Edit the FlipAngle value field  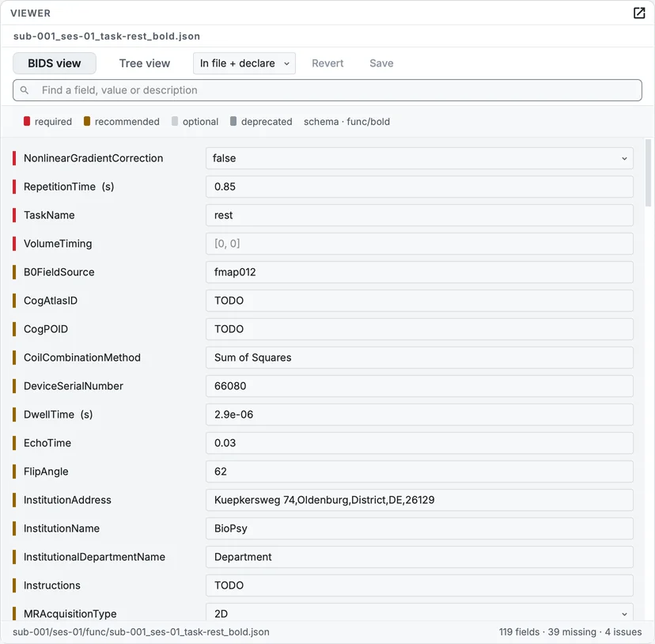coord(419,471)
